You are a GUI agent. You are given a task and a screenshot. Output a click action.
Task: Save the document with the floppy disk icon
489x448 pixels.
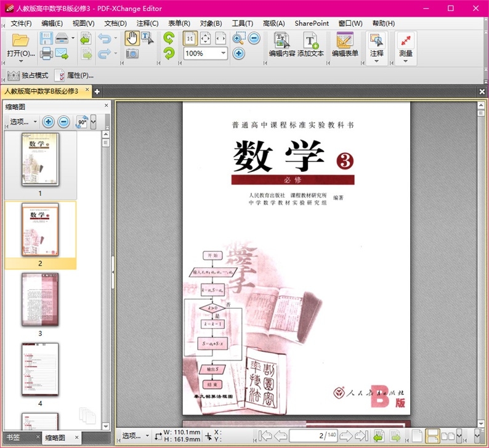coord(46,38)
